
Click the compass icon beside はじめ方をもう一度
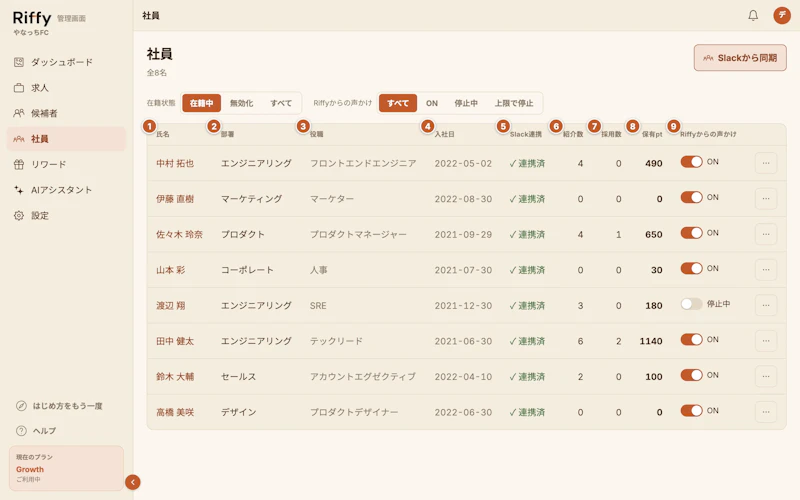(21, 406)
